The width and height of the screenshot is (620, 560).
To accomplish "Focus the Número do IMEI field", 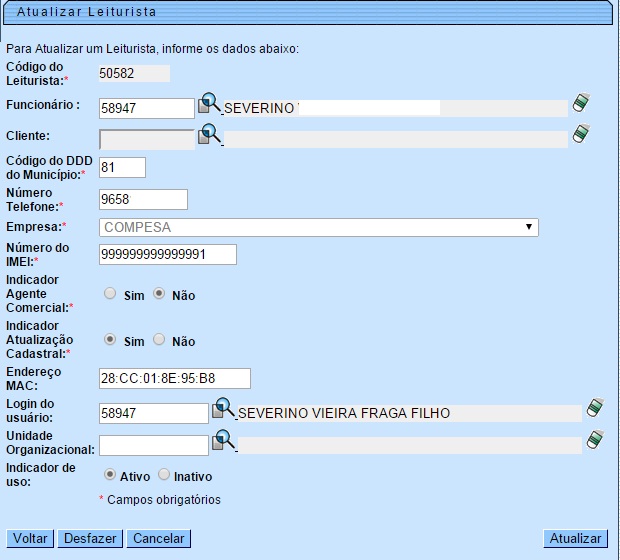I will point(168,254).
